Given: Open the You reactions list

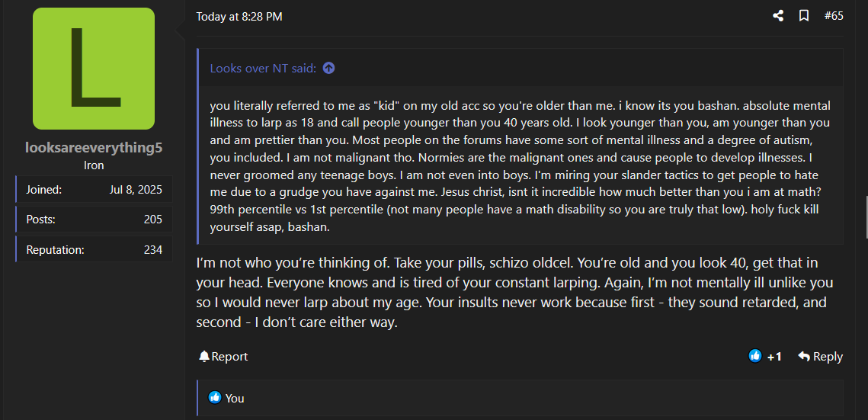Looking at the screenshot, I should click(x=235, y=399).
